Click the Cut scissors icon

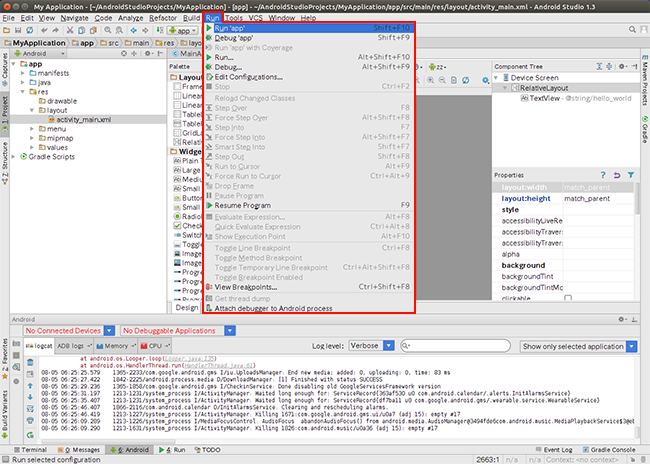click(x=70, y=30)
